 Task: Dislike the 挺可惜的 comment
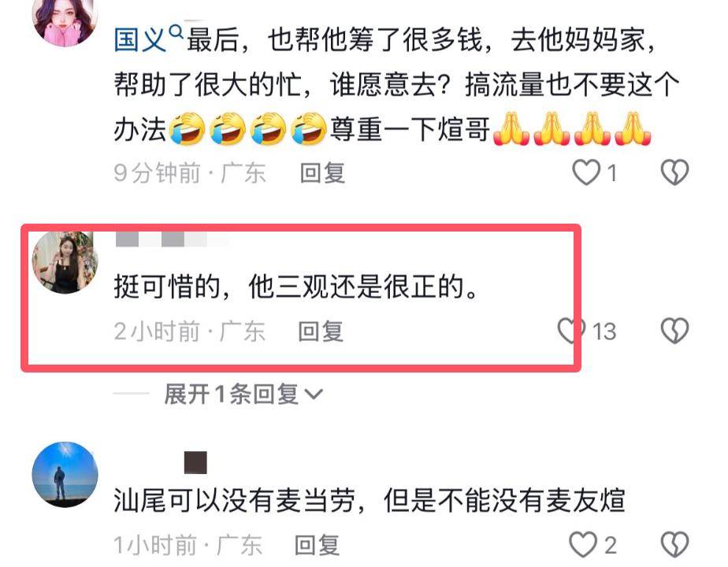pyautogui.click(x=674, y=331)
